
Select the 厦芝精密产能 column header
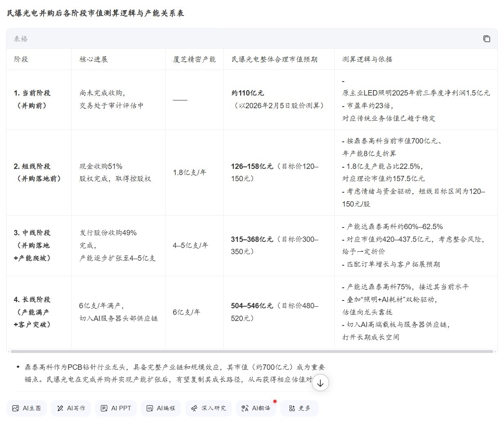194,59
